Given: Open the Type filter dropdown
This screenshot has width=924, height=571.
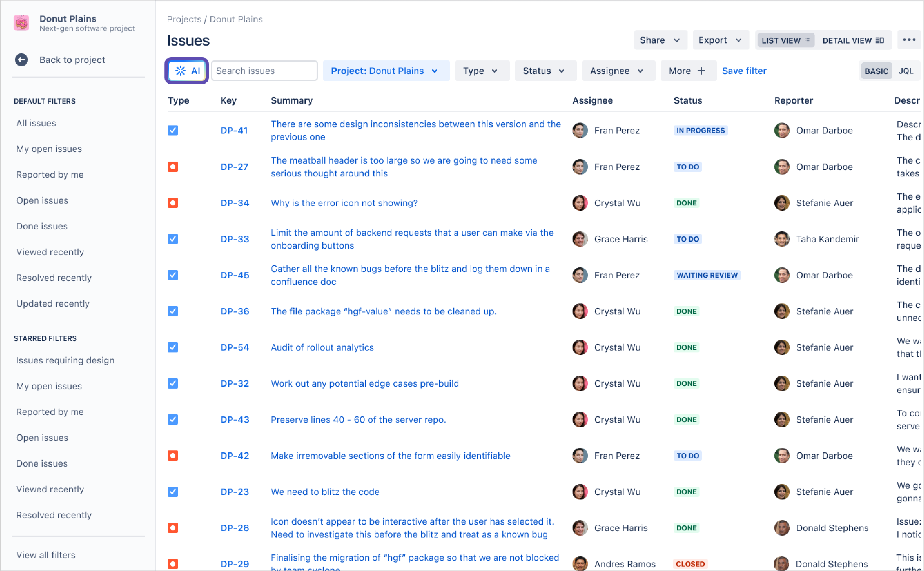Looking at the screenshot, I should (x=480, y=71).
